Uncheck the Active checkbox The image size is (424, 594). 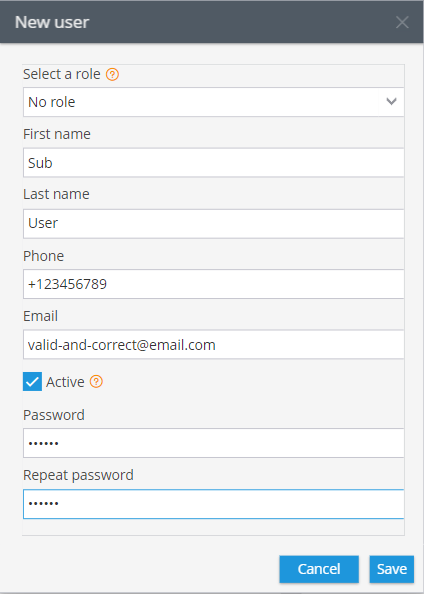33,381
